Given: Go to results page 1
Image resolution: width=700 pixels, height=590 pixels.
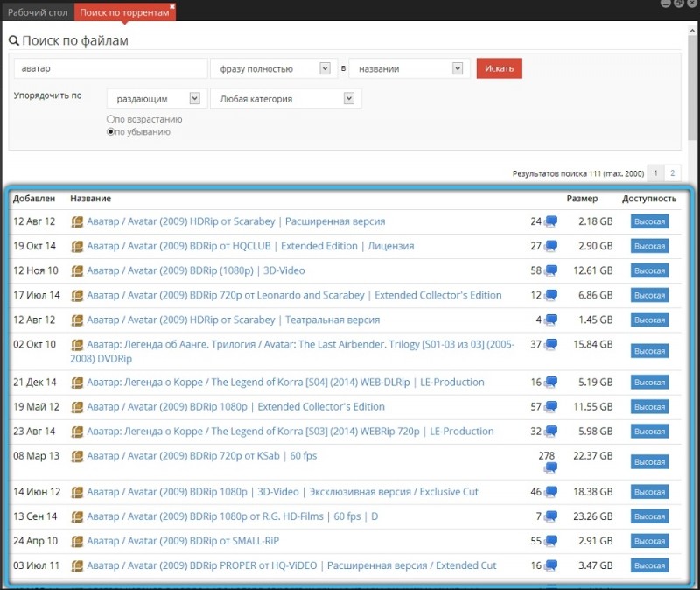Looking at the screenshot, I should click(655, 173).
